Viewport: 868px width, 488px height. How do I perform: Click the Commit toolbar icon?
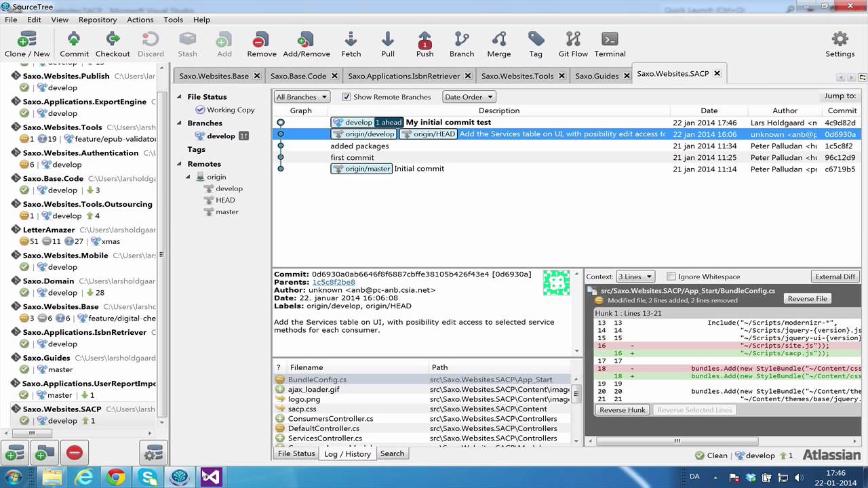pos(74,44)
